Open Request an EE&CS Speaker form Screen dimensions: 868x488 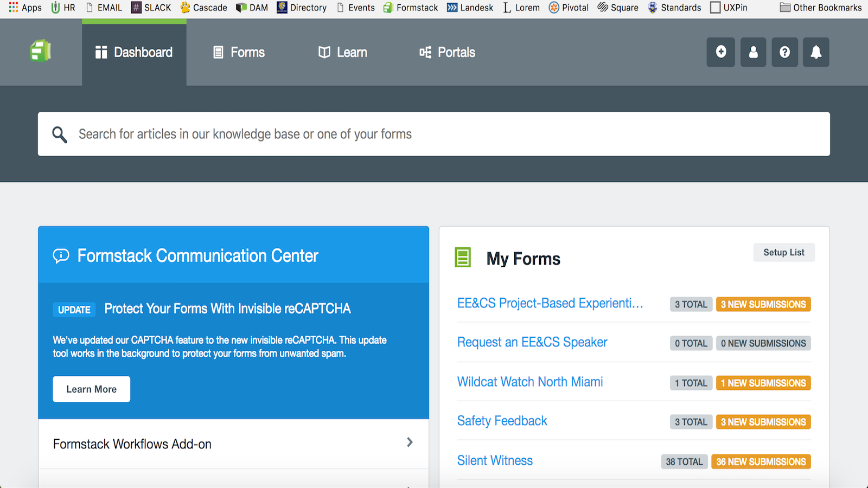532,342
